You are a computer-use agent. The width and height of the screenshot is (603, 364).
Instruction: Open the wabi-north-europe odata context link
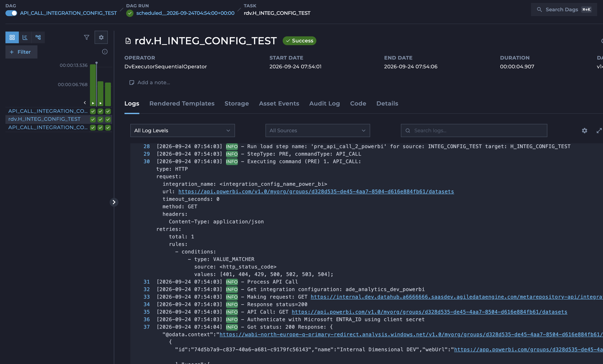[411, 335]
